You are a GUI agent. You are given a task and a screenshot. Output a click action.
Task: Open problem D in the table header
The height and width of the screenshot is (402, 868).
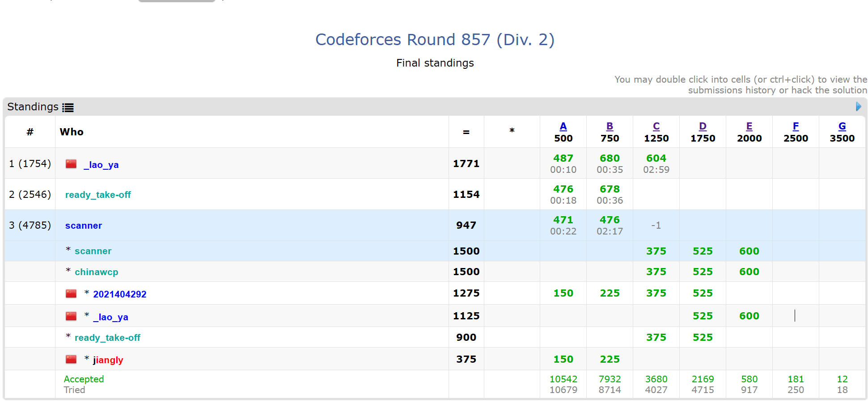coord(703,126)
